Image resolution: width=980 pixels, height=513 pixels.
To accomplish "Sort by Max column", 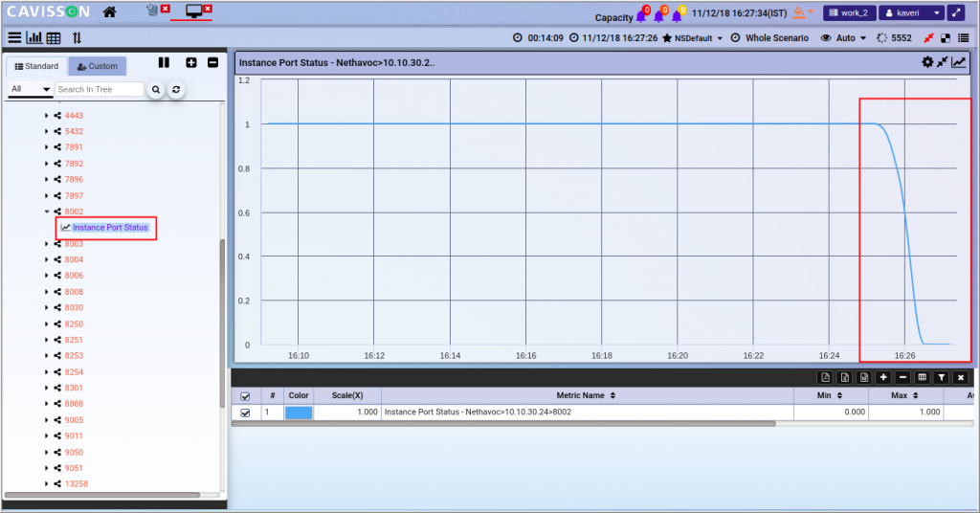I will pyautogui.click(x=904, y=395).
